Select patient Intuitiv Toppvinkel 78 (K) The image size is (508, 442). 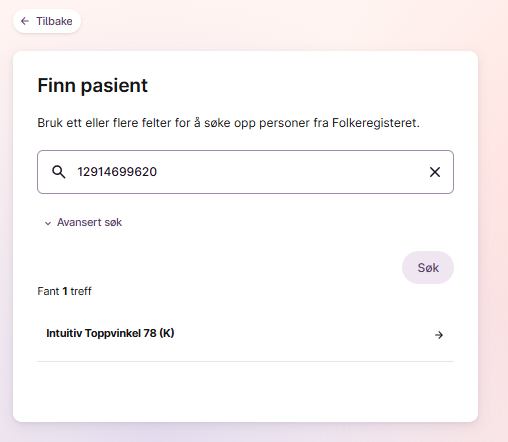coord(245,334)
